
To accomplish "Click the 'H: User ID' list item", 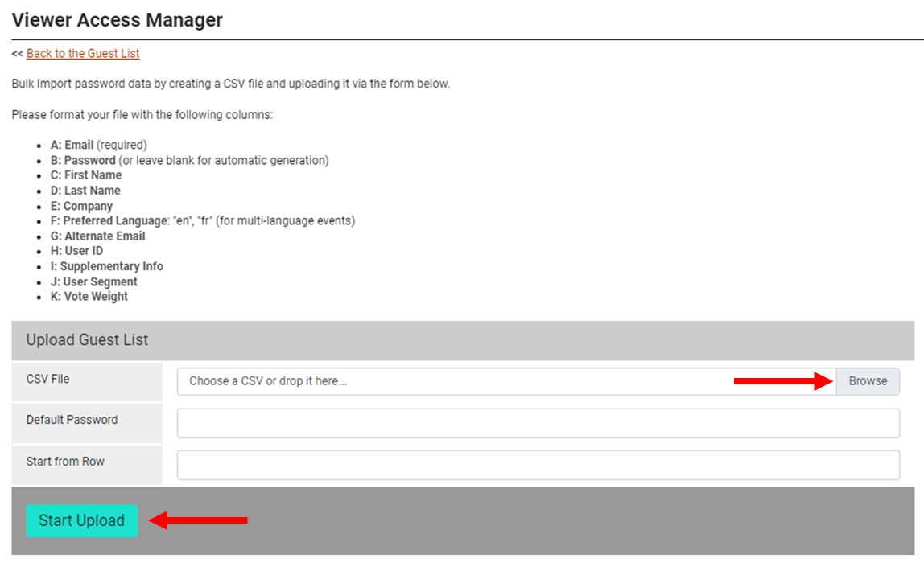I will click(76, 251).
